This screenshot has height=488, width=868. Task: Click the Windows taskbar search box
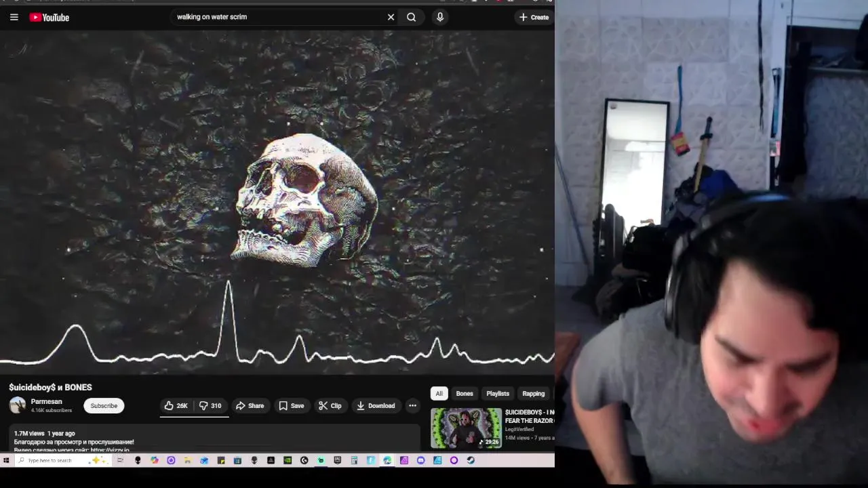(x=62, y=460)
